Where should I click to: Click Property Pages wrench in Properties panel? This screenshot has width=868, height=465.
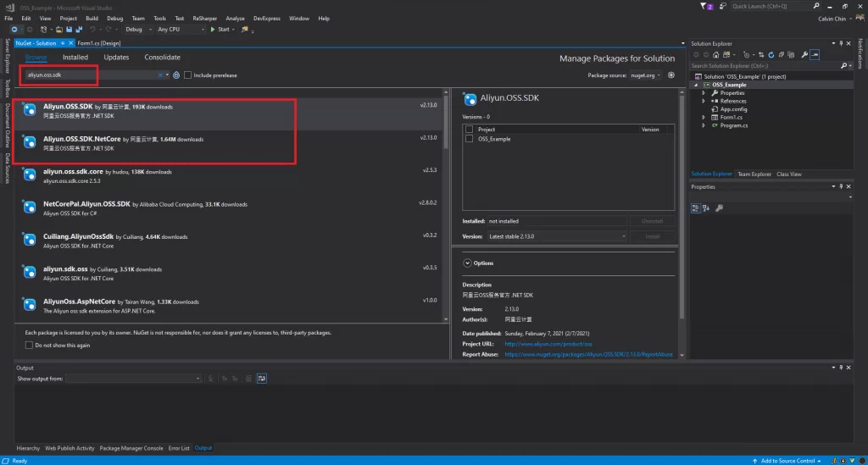coord(719,208)
